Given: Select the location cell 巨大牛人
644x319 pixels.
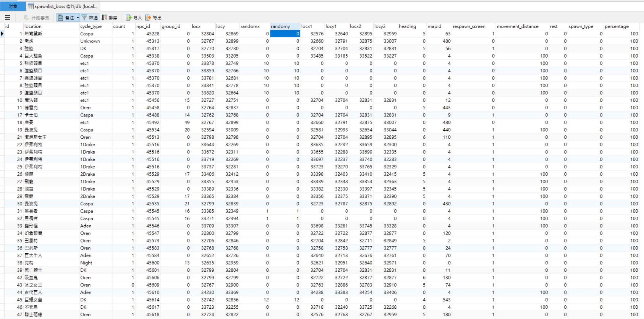Looking at the screenshot, I should tap(51, 255).
